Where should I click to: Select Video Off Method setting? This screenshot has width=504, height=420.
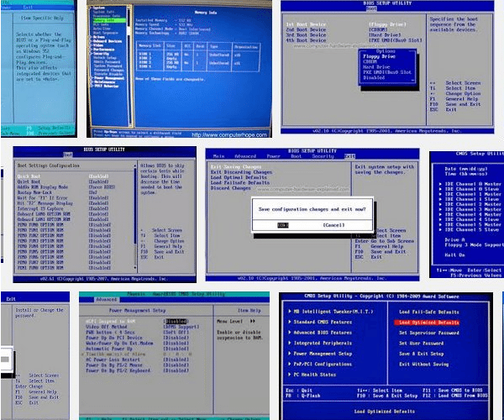point(106,327)
